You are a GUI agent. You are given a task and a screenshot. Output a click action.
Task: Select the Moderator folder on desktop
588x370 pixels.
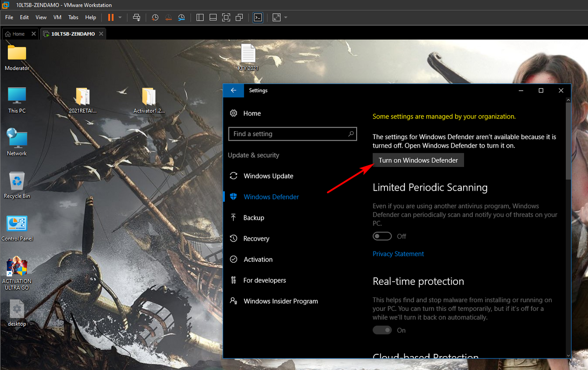(17, 58)
